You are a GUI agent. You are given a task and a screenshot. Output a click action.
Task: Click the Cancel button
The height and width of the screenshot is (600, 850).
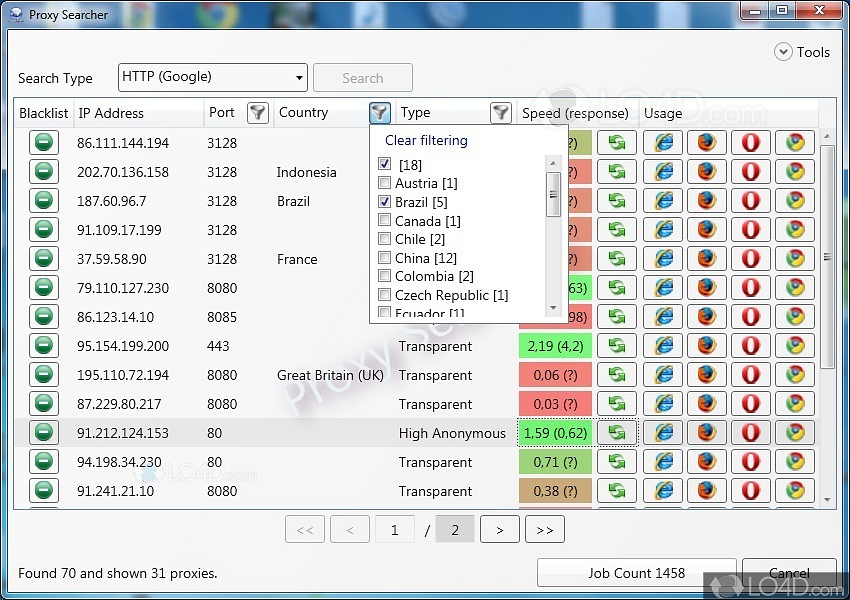(788, 573)
